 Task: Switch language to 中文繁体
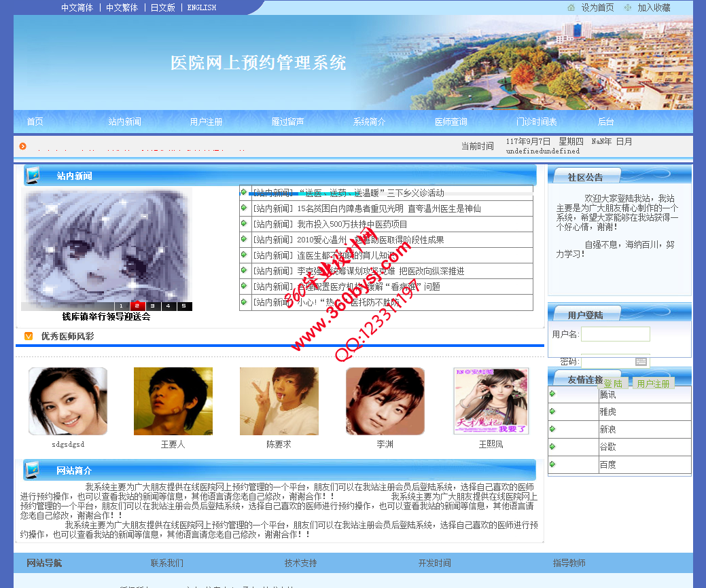122,7
